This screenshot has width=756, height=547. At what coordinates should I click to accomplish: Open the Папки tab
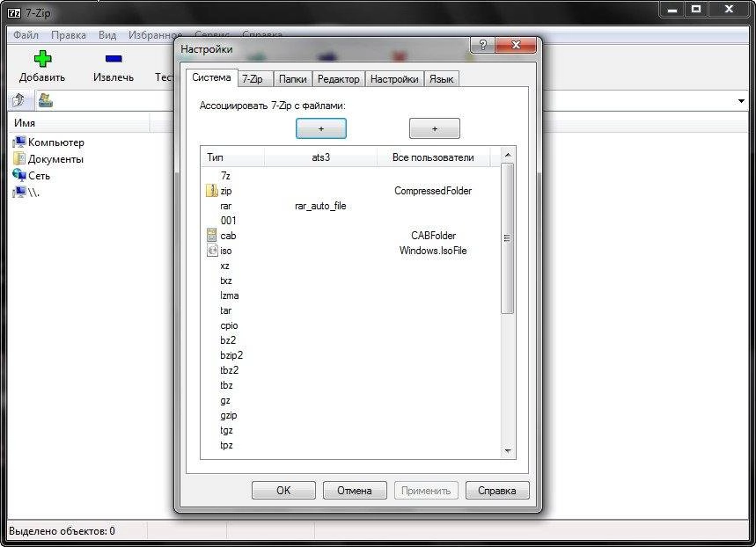[293, 79]
